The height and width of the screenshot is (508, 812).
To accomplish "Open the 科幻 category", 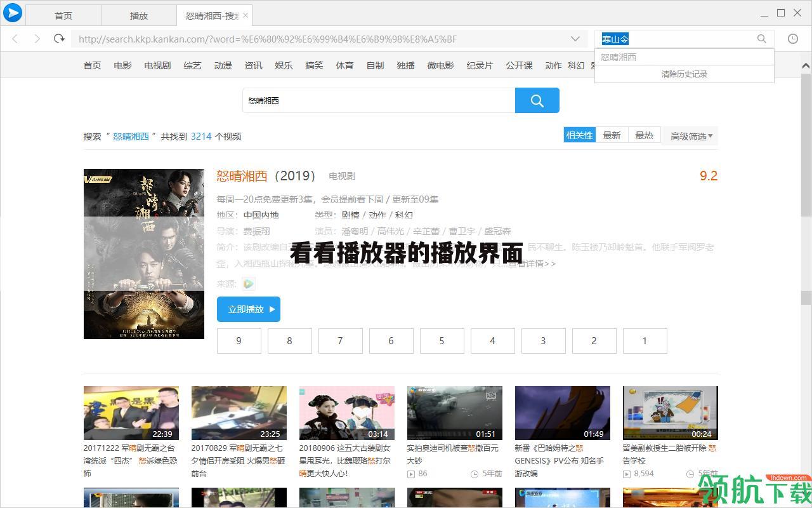I will [x=576, y=65].
